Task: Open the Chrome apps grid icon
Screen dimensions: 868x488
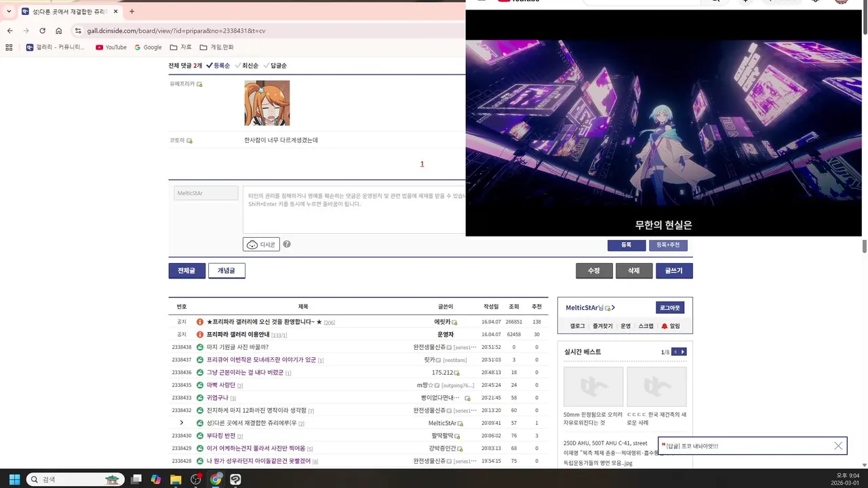Action: coord(9,47)
